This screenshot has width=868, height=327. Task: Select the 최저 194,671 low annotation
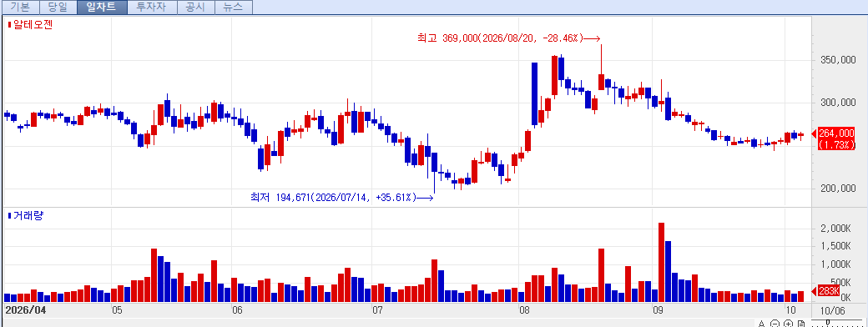(342, 197)
